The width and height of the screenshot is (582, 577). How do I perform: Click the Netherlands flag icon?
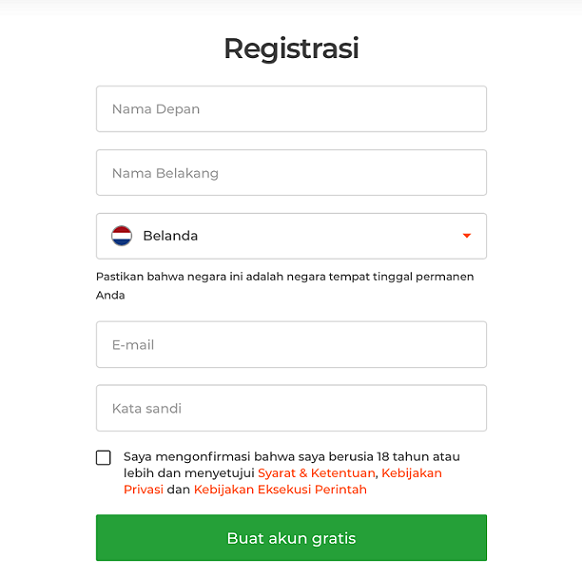click(121, 236)
